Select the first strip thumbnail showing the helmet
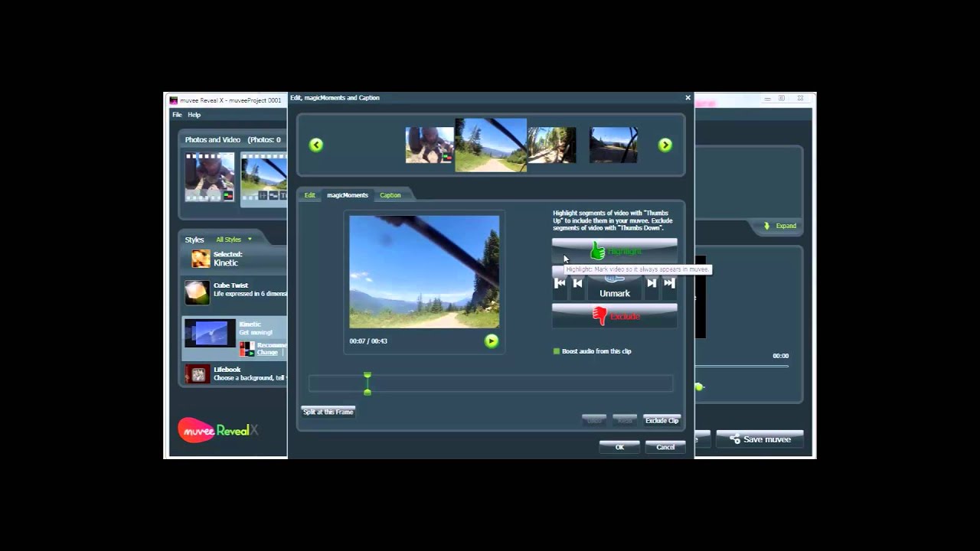 click(x=430, y=145)
